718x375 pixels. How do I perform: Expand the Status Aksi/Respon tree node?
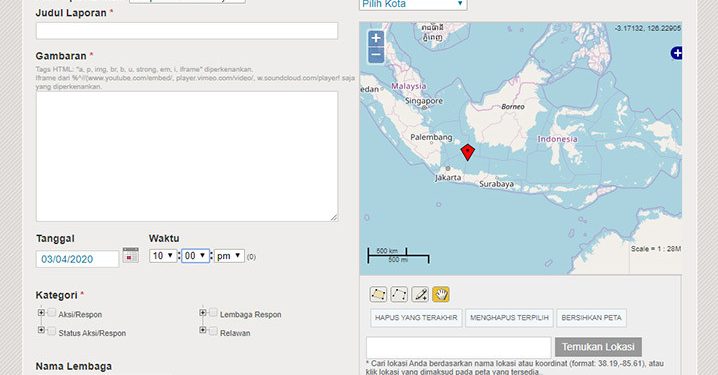(x=41, y=330)
